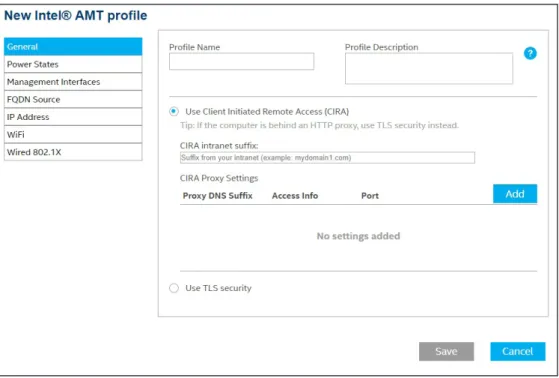Select the General tab
Image resolution: width=559 pixels, height=378 pixels.
click(73, 47)
